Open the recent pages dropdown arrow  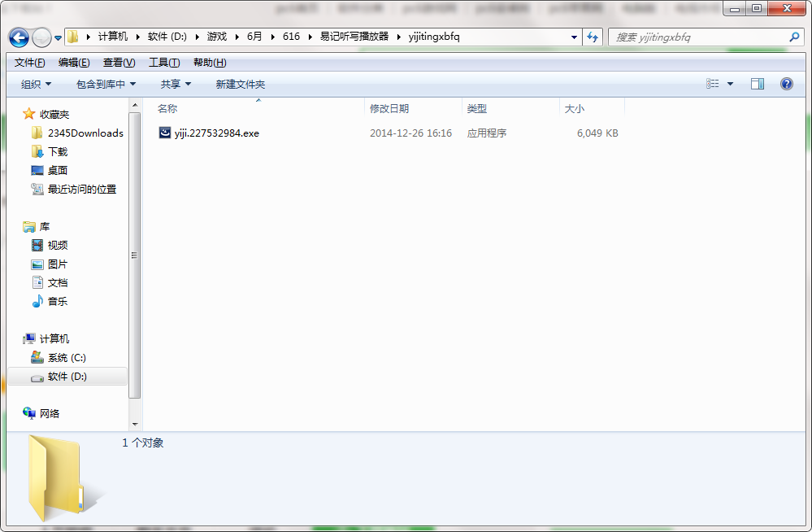click(x=58, y=38)
